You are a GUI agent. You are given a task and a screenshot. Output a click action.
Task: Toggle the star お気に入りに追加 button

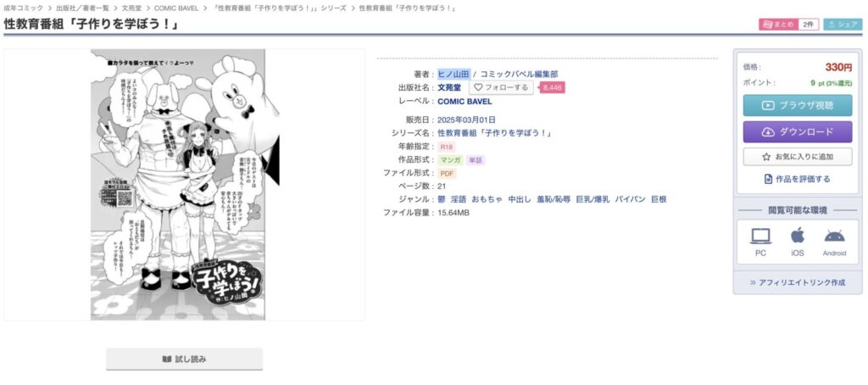pos(797,157)
